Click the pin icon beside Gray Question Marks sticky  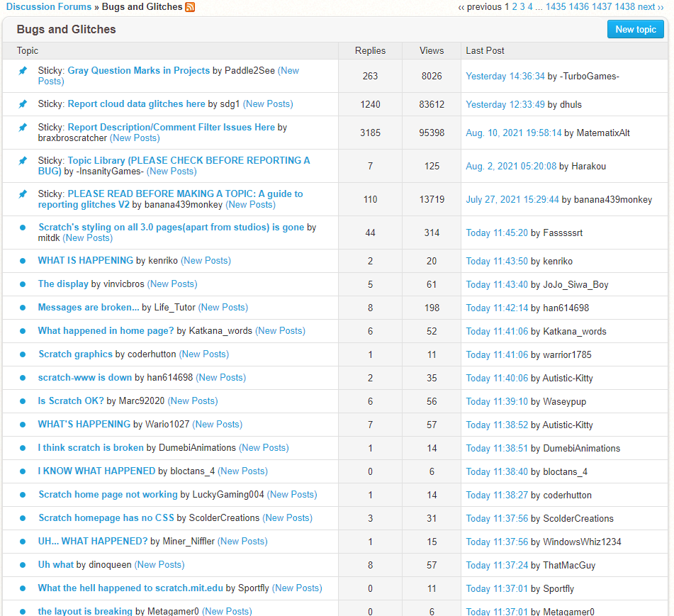point(23,70)
